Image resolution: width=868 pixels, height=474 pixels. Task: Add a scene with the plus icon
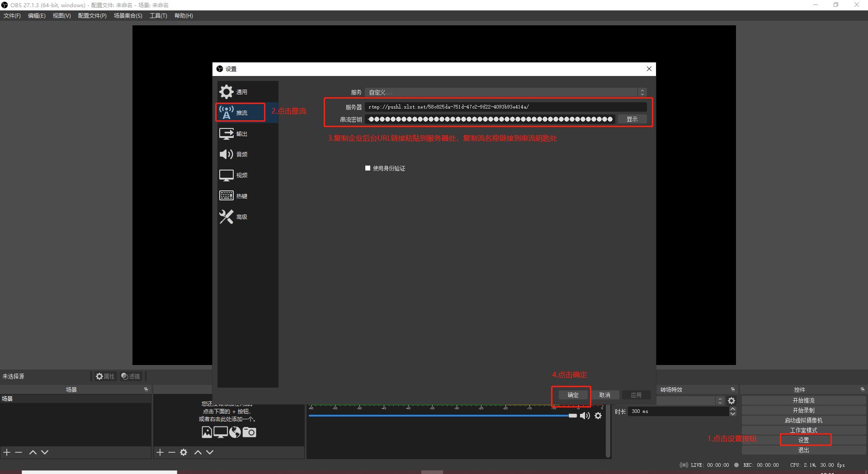(7, 452)
